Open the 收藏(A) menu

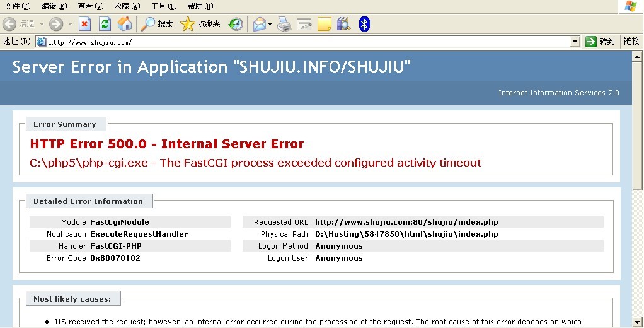click(127, 6)
